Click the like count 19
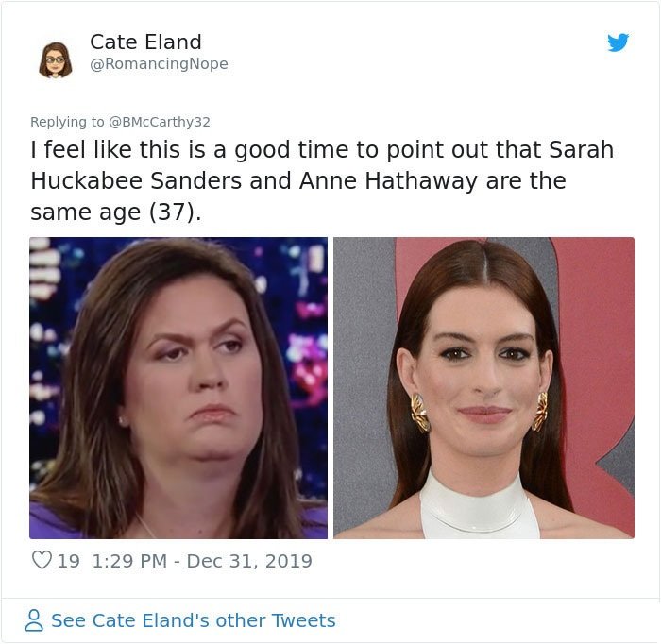The image size is (661, 644). click(x=68, y=561)
